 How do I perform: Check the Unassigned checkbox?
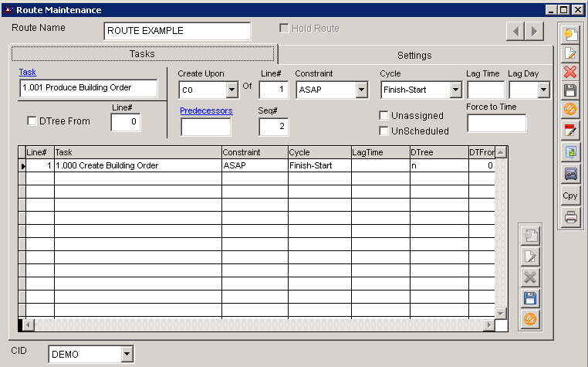[x=384, y=115]
